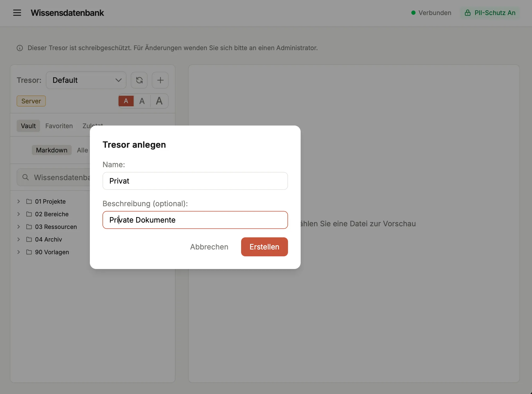Open the Tresor Default dropdown

coord(86,80)
